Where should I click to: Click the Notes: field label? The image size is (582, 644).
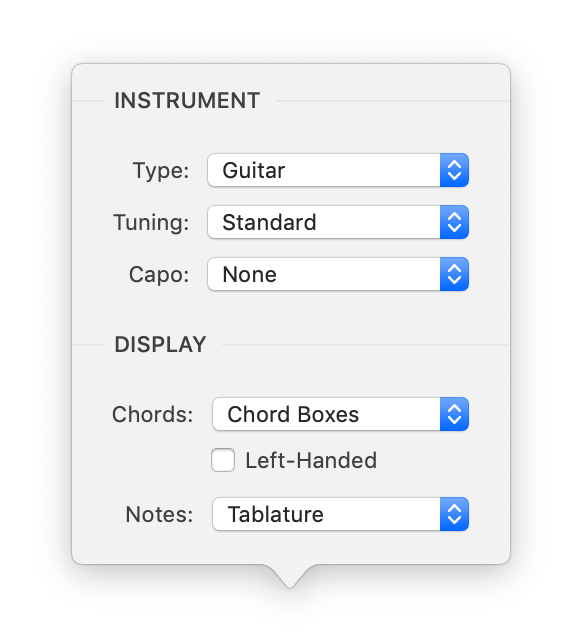(x=159, y=514)
